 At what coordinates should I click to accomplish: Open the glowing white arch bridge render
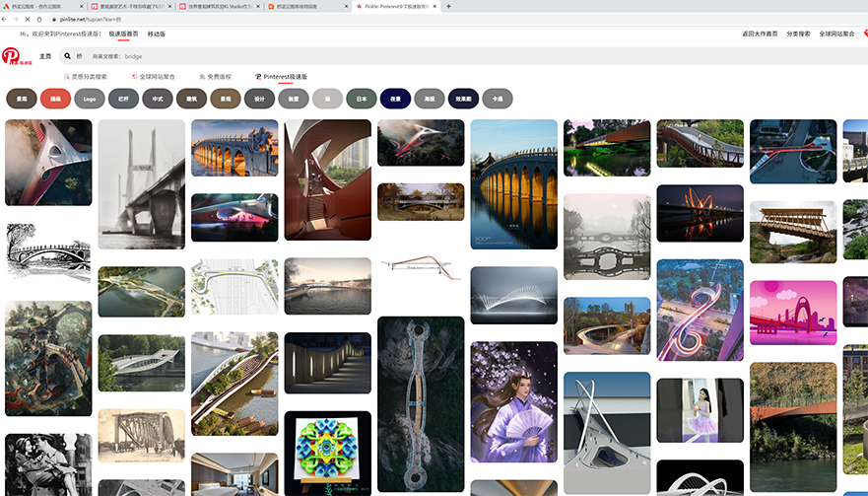(513, 296)
